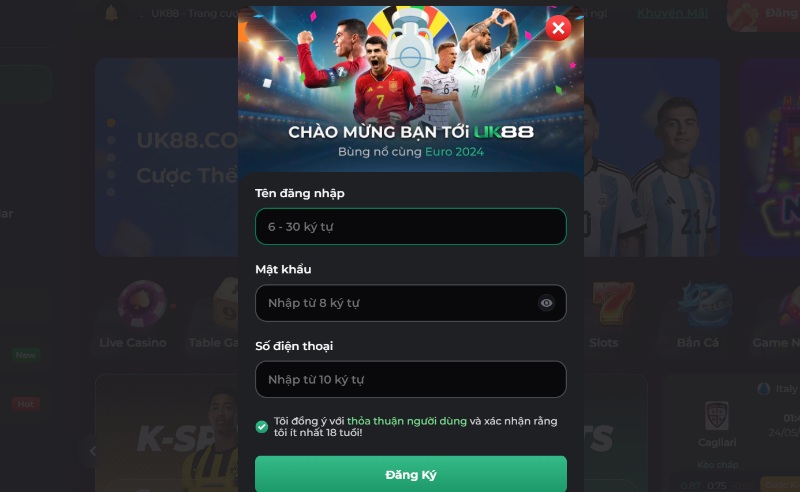Image resolution: width=800 pixels, height=492 pixels.
Task: Submit with the Đăng Ký button
Action: click(x=411, y=474)
